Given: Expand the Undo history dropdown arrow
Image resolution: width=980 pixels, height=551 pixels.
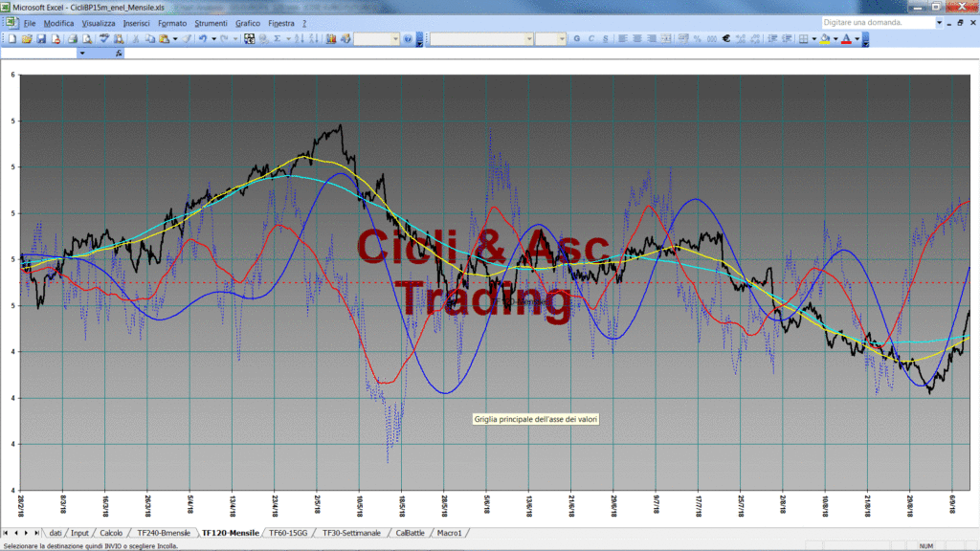Looking at the screenshot, I should point(213,38).
